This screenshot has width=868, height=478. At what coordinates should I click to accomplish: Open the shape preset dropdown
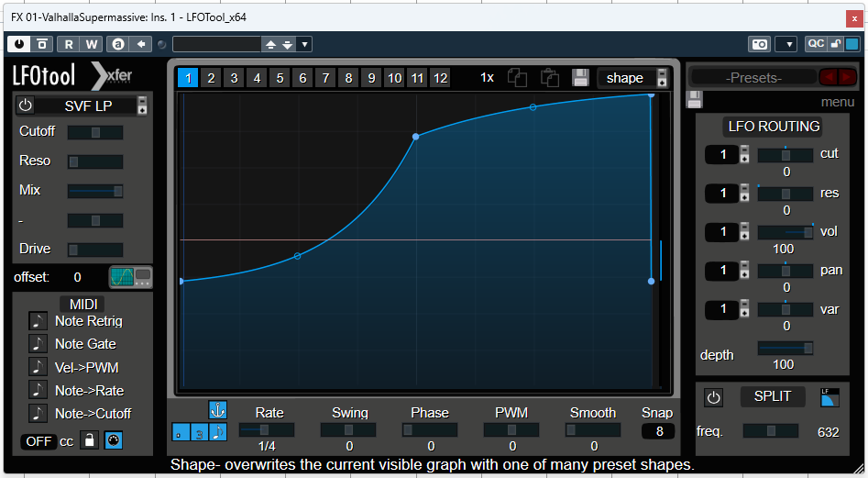pos(634,78)
